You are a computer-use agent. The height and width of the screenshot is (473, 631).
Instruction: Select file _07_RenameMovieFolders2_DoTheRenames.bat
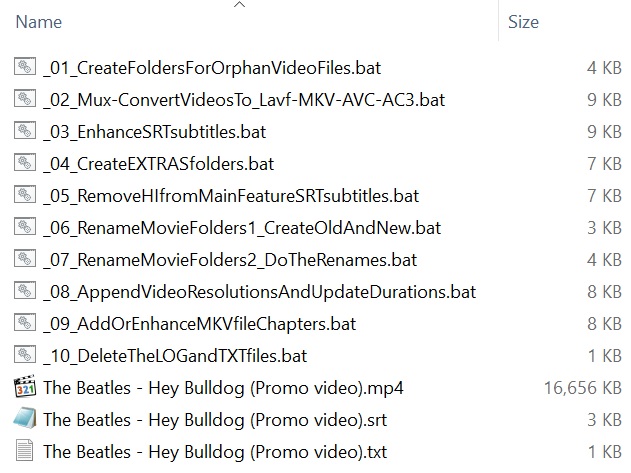click(x=230, y=260)
